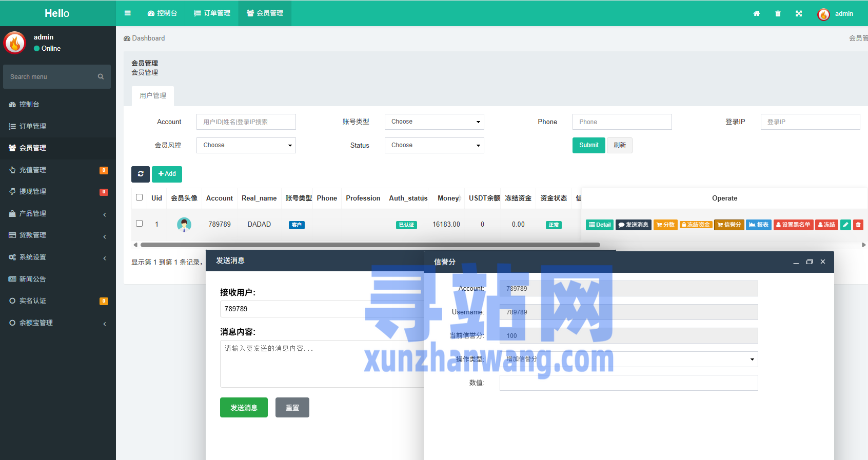Click the member avatar thumbnail in row 1

coord(184,224)
